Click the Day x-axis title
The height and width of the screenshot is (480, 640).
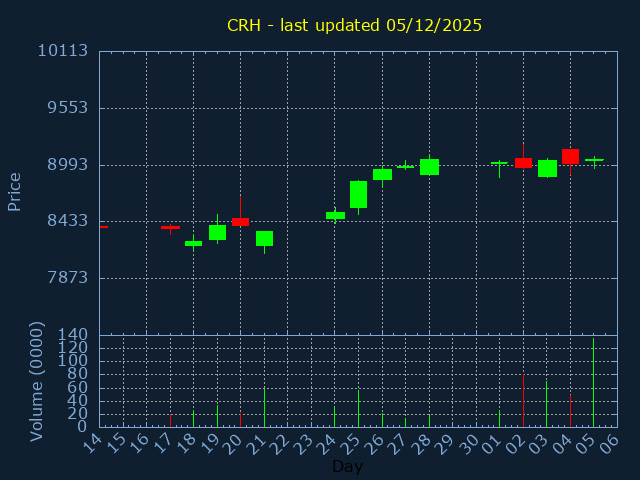pos(347,466)
